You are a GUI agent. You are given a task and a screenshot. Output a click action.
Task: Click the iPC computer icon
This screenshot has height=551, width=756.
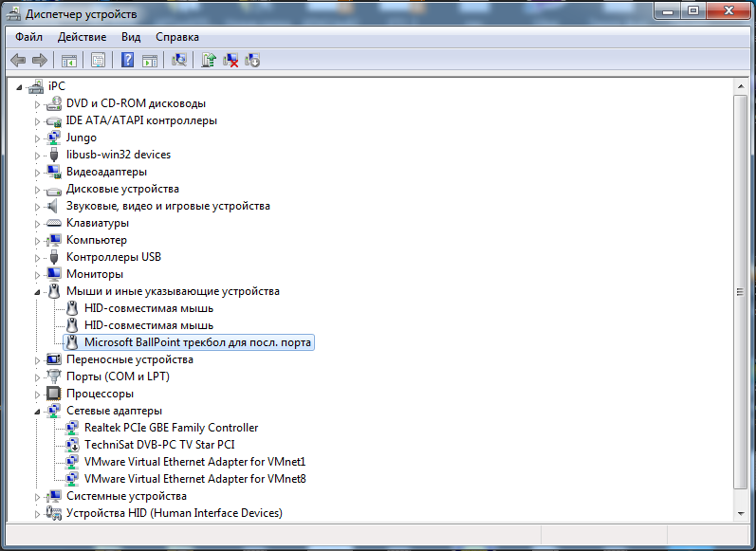coord(36,86)
